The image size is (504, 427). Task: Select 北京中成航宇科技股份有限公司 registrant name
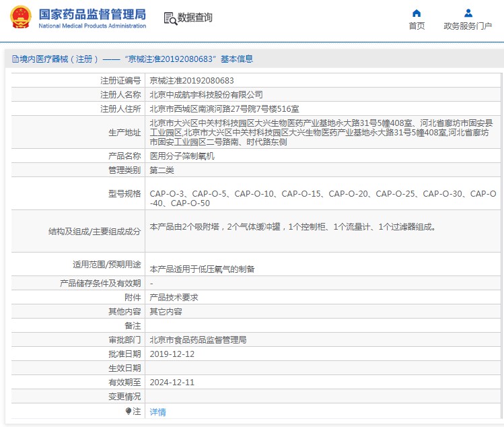[207, 94]
